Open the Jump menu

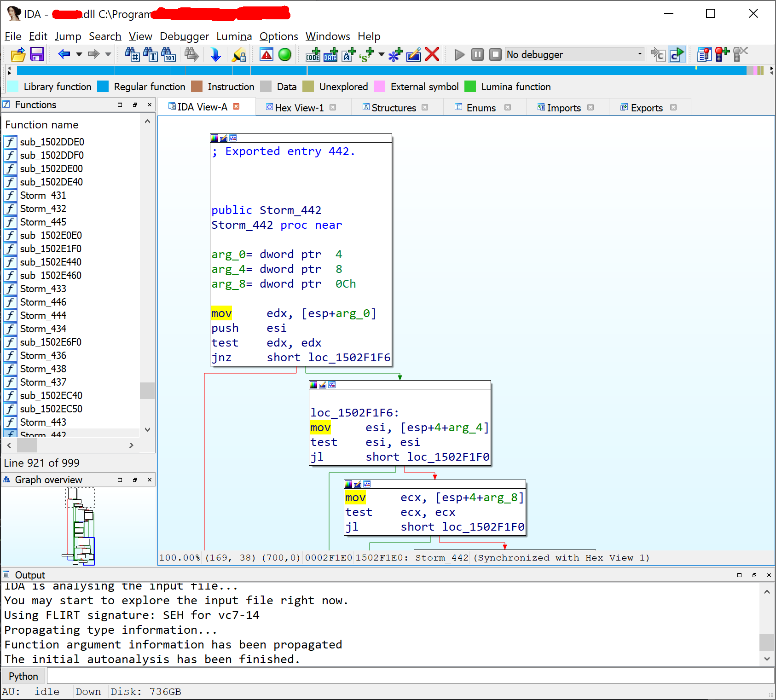(68, 36)
